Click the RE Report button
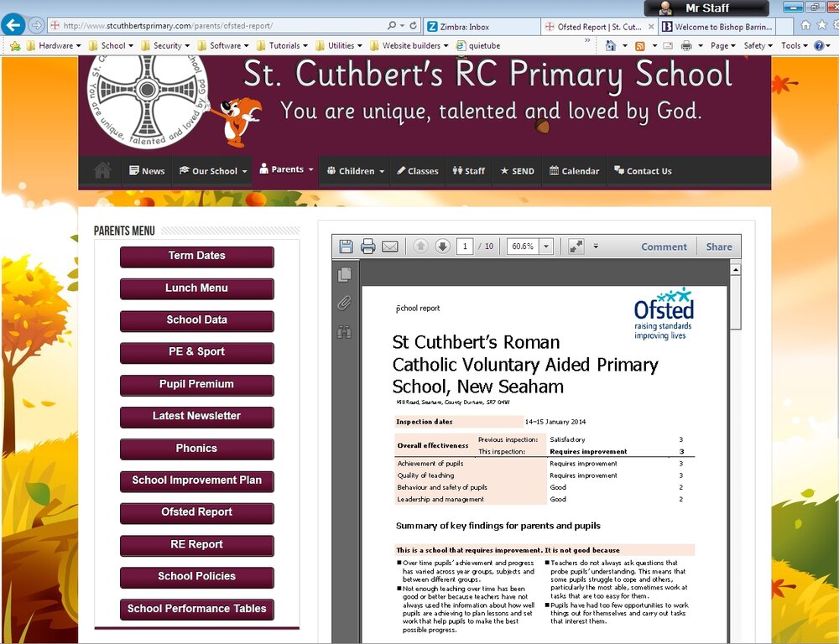Screen dimensions: 839x644 (x=197, y=545)
